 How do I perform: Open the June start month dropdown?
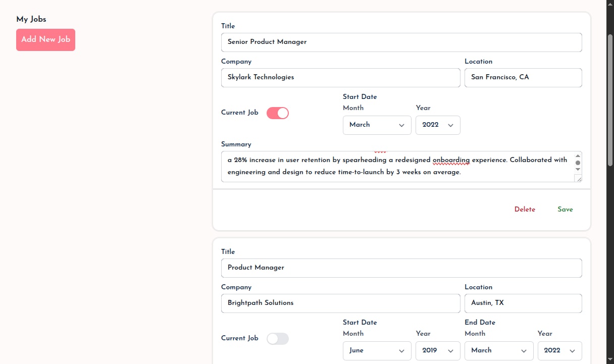377,351
